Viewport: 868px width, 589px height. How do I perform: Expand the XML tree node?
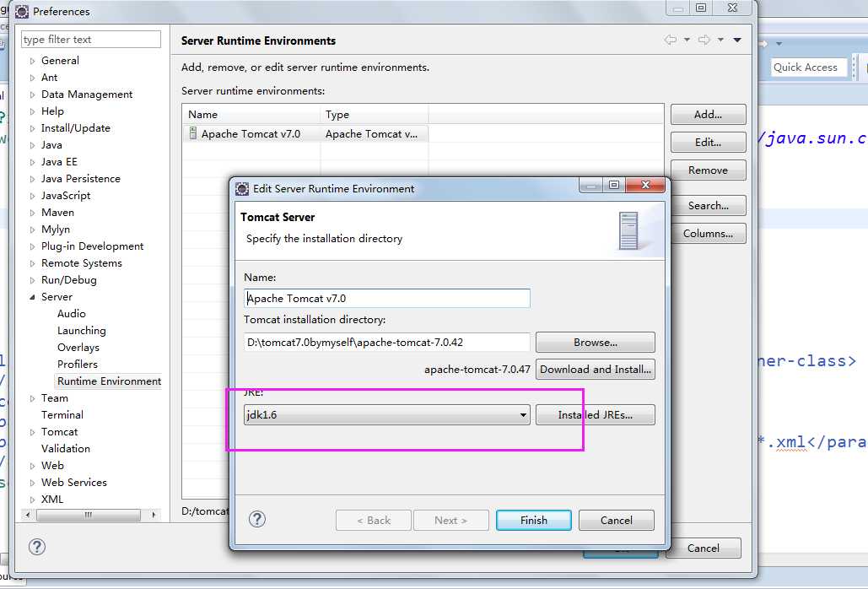pyautogui.click(x=33, y=500)
